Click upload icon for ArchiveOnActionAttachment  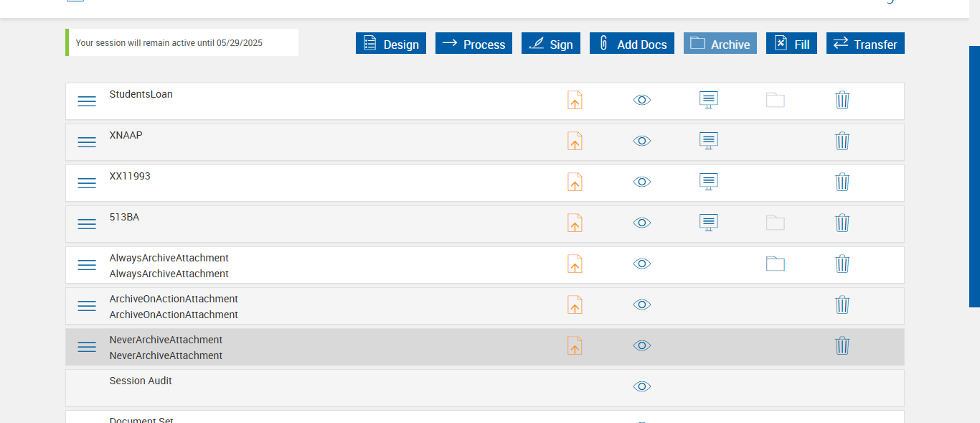point(575,305)
